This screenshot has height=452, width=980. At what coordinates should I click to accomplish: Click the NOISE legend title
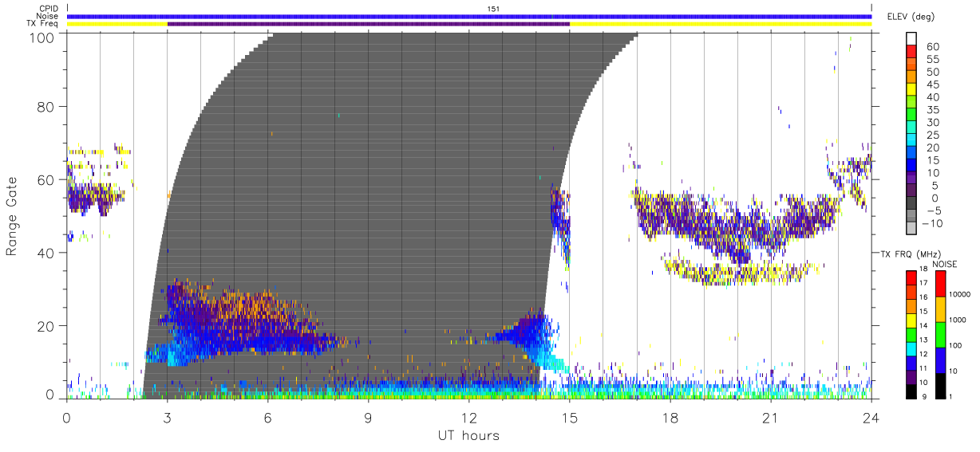pyautogui.click(x=945, y=263)
